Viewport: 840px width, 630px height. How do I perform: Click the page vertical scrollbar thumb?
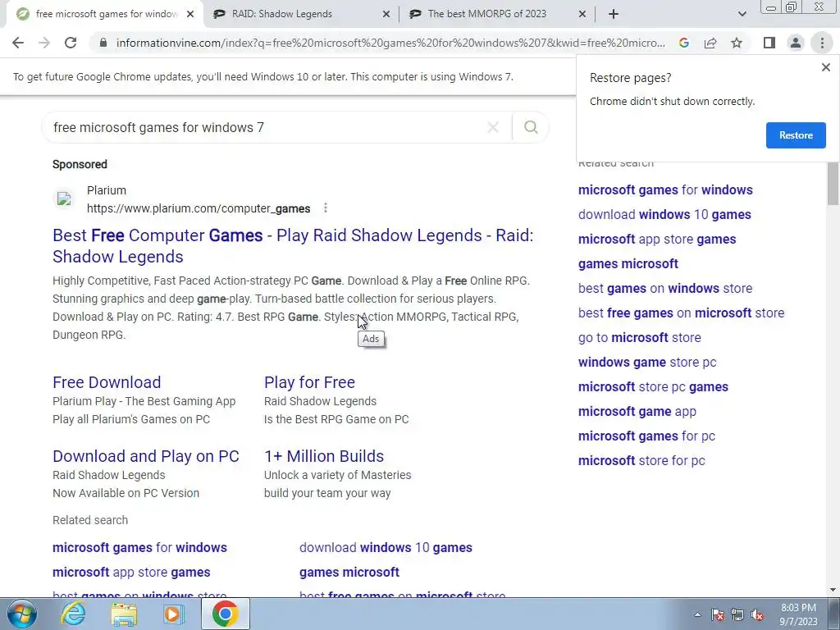coord(833,183)
